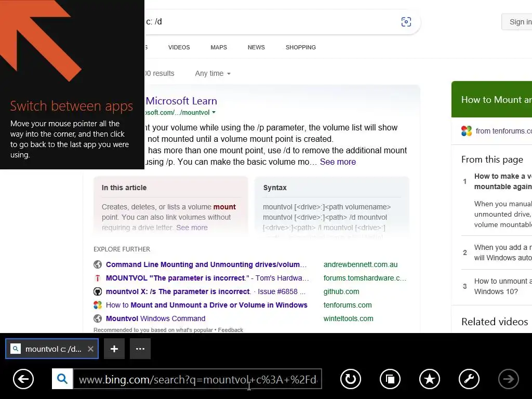532x399 pixels.
Task: Open a new tab with the plus button
Action: [114, 349]
